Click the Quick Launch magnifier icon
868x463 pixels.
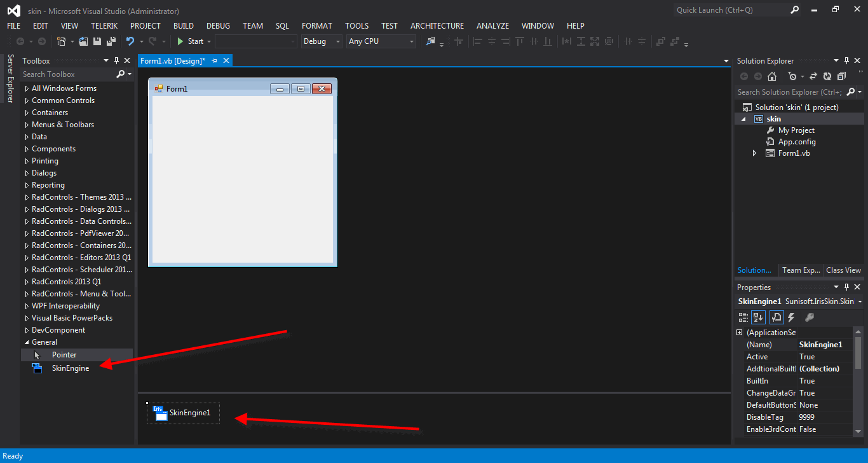pyautogui.click(x=795, y=10)
